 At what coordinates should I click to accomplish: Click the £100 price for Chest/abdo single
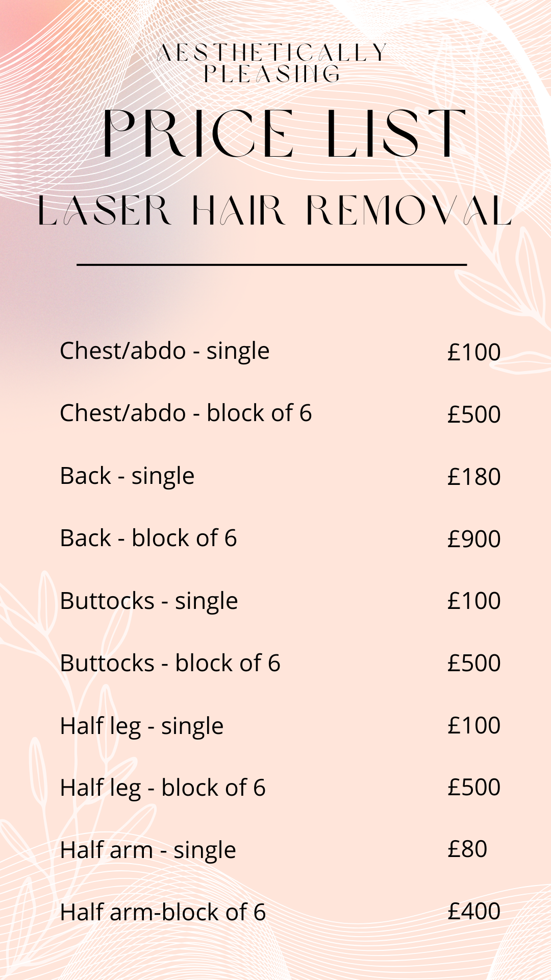(x=474, y=352)
